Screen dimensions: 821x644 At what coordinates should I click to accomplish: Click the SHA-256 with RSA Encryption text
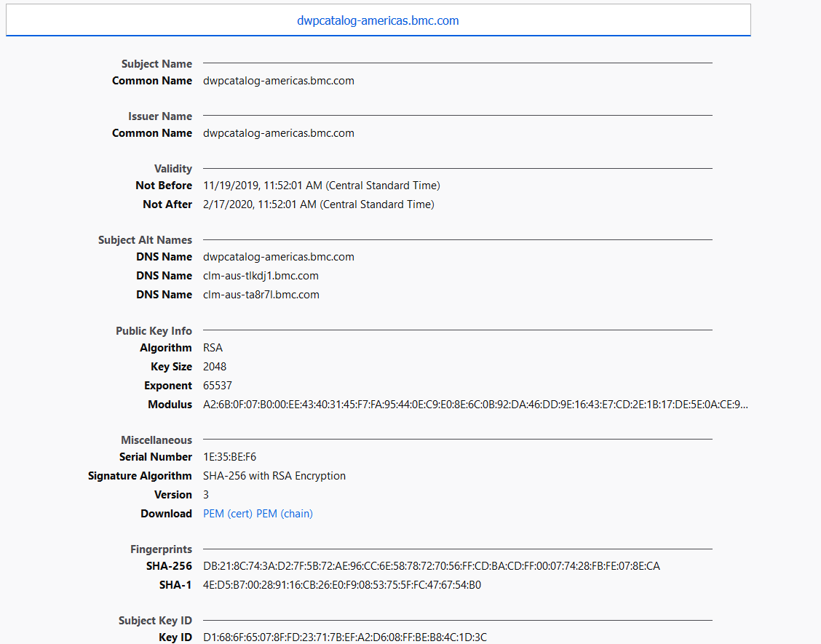(x=274, y=476)
